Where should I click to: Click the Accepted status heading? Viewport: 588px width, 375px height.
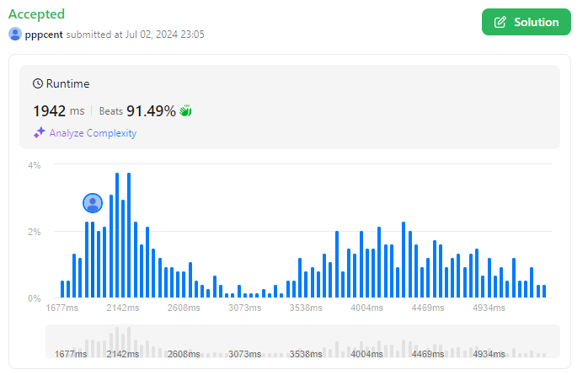[x=36, y=14]
